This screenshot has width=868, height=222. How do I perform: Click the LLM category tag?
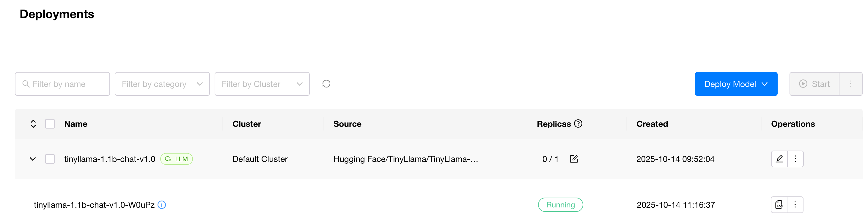(176, 159)
